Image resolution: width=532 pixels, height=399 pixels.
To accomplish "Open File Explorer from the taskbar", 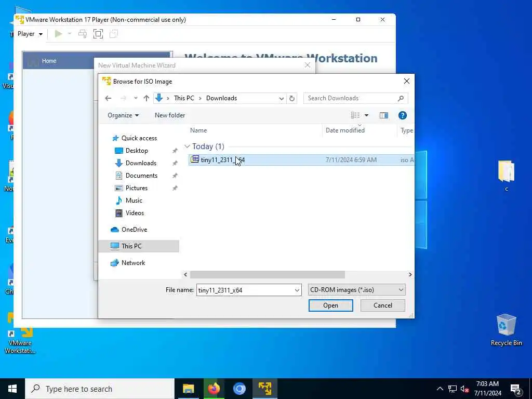I will tap(188, 389).
